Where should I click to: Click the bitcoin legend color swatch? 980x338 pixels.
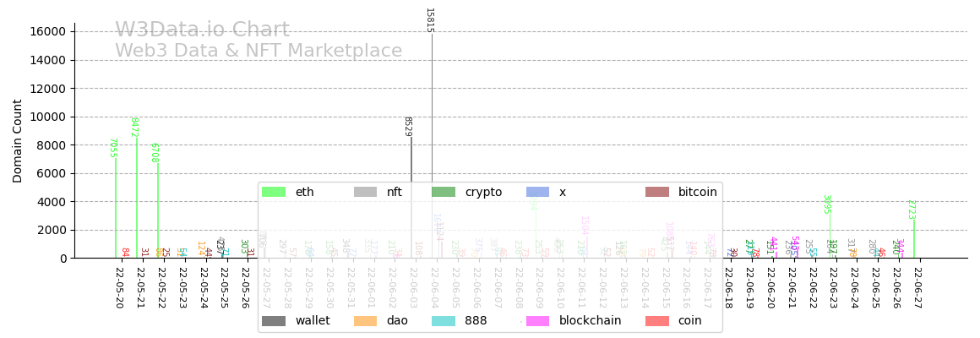pyautogui.click(x=656, y=193)
